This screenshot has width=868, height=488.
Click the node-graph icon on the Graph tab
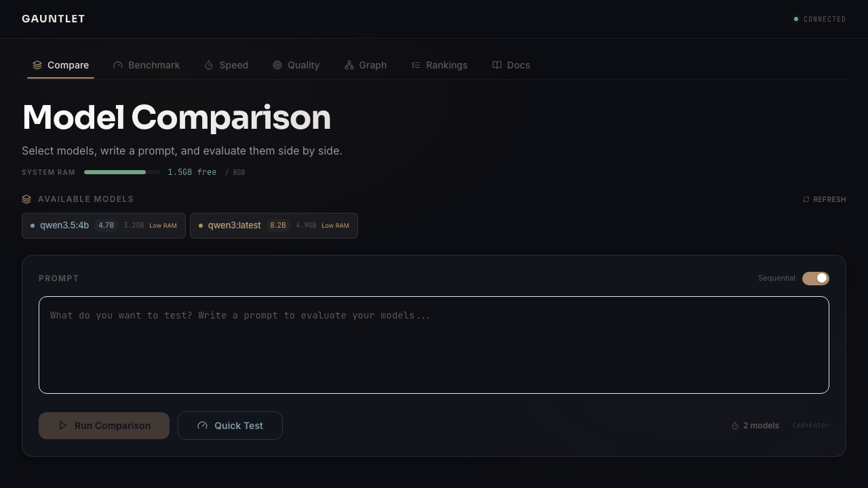349,65
